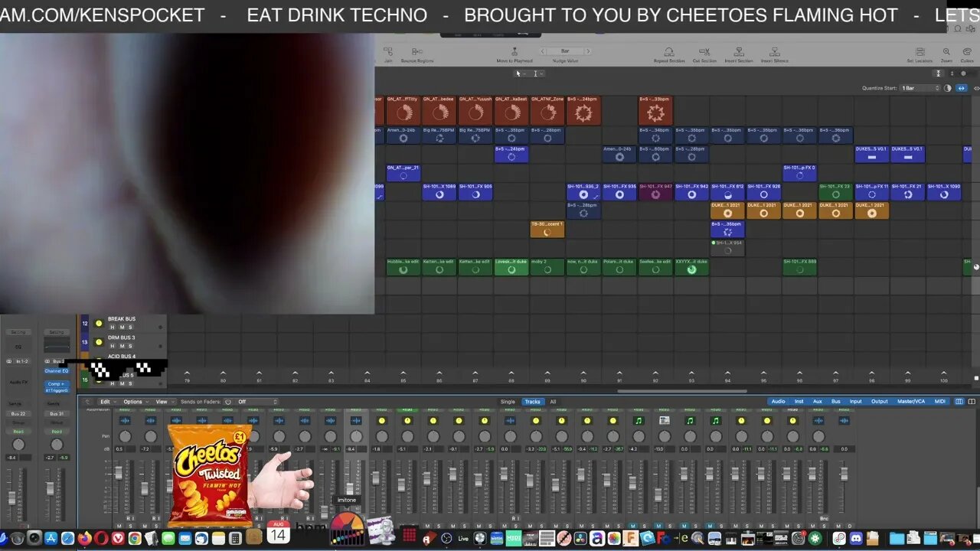Toggle the Input channel filter button

click(x=855, y=402)
